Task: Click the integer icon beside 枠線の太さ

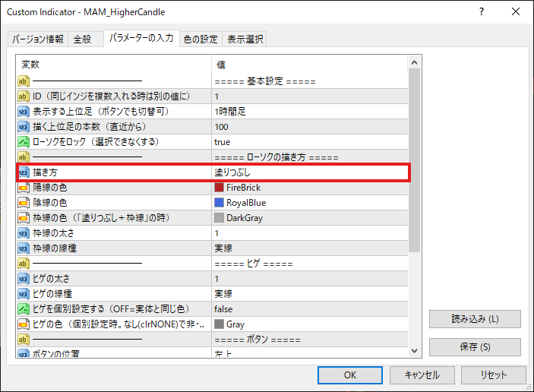Action: pyautogui.click(x=23, y=233)
